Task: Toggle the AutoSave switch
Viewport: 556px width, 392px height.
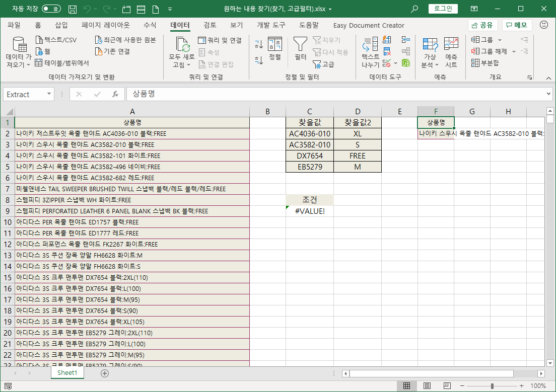Action: point(51,9)
